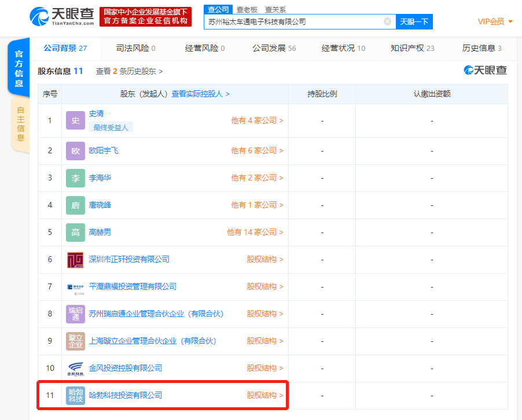Open 上海璇立企业 company logo

coord(76,341)
